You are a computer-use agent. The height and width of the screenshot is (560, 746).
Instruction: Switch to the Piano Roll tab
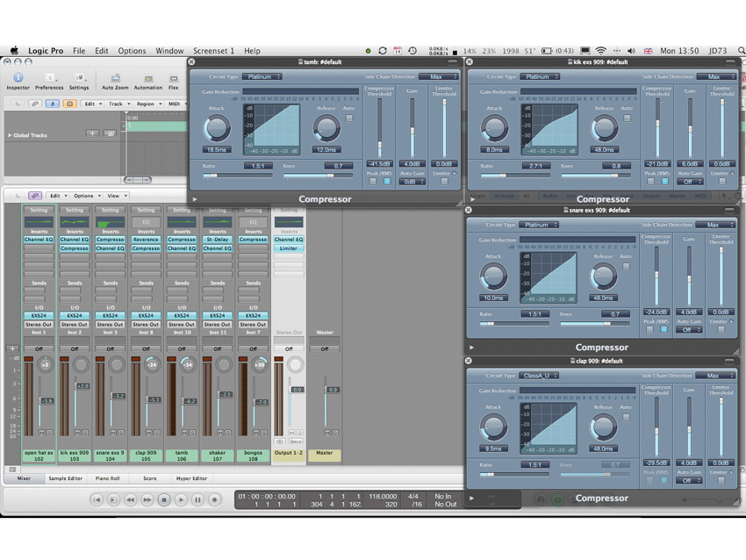[108, 478]
